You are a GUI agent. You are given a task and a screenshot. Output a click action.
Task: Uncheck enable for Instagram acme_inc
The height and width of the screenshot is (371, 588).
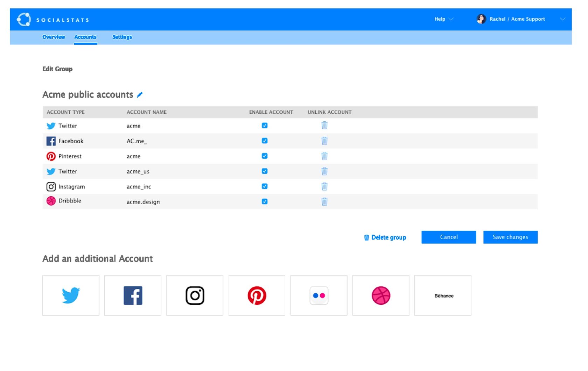tap(265, 186)
